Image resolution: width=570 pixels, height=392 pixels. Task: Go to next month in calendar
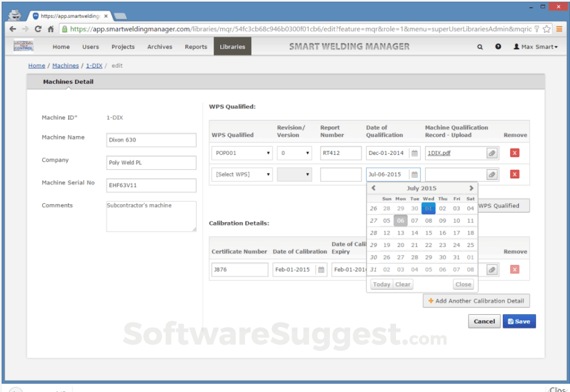click(471, 188)
